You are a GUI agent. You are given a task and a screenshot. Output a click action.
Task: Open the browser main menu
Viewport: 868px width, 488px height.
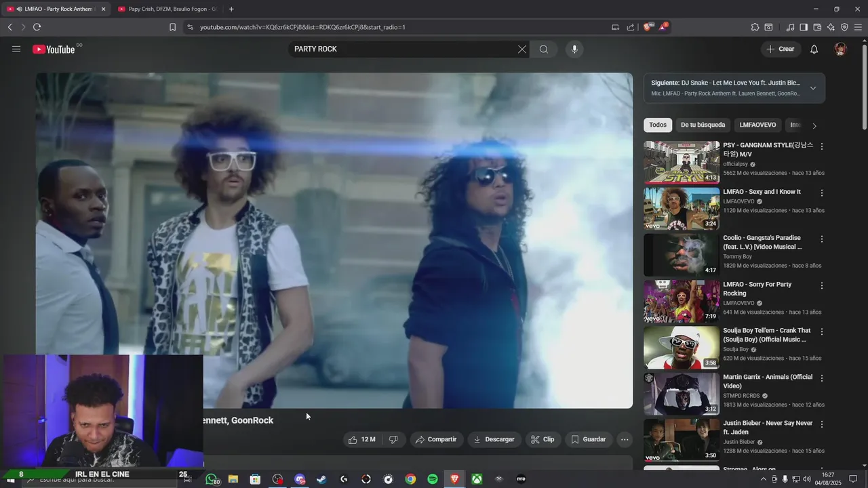pyautogui.click(x=858, y=27)
